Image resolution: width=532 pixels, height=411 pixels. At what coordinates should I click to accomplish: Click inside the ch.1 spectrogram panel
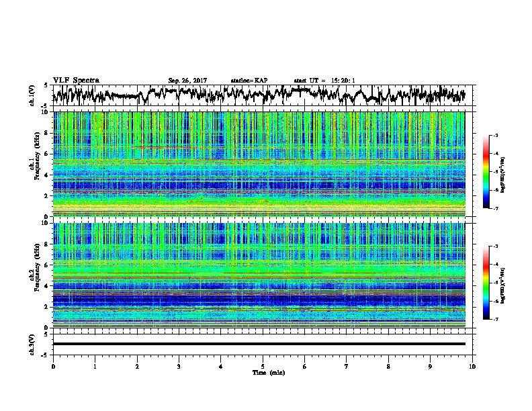pos(259,164)
